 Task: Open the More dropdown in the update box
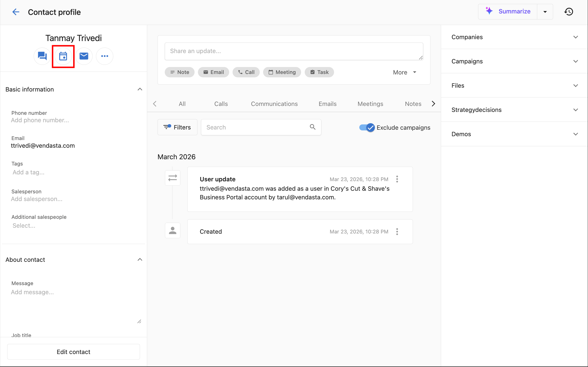[404, 72]
